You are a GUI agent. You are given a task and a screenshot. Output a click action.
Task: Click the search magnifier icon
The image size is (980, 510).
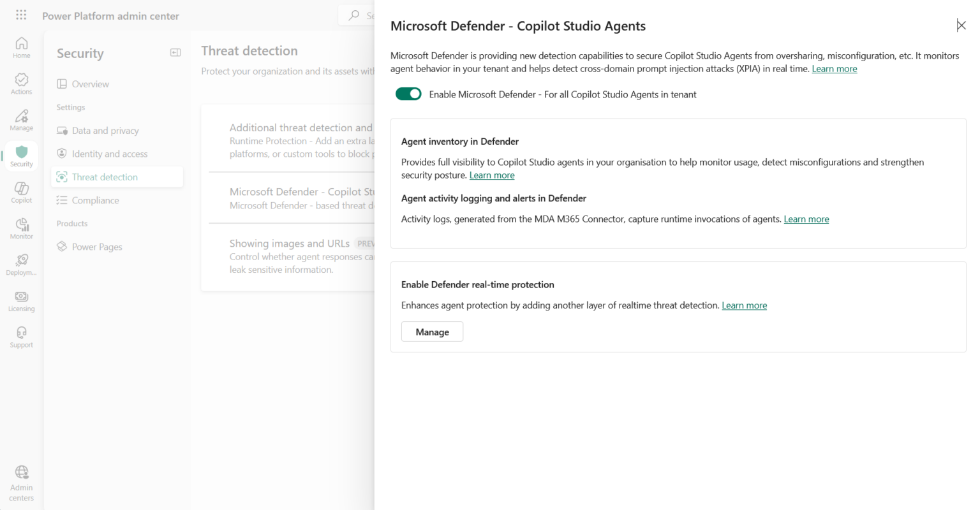point(354,15)
